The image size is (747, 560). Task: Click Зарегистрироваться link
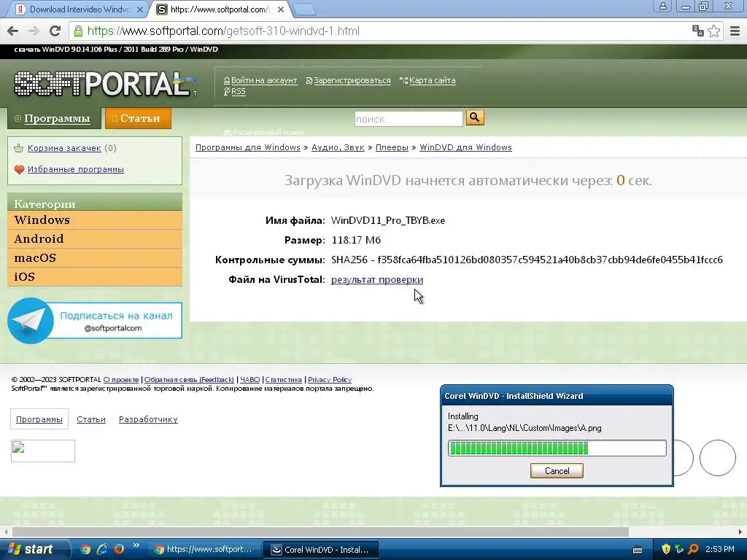click(x=352, y=80)
